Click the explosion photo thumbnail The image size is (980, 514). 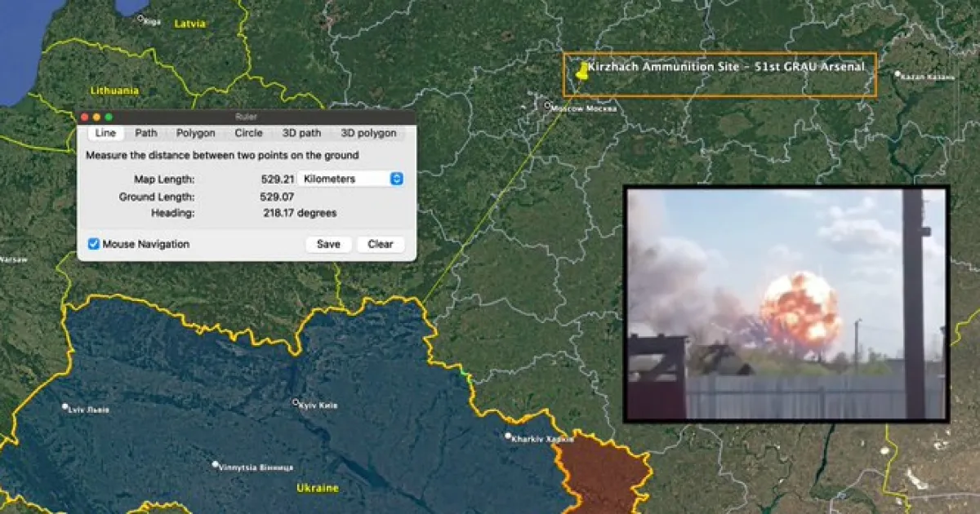(x=786, y=304)
